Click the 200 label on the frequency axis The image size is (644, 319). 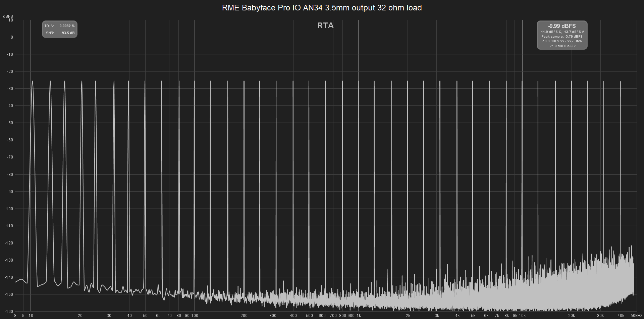pos(244,316)
